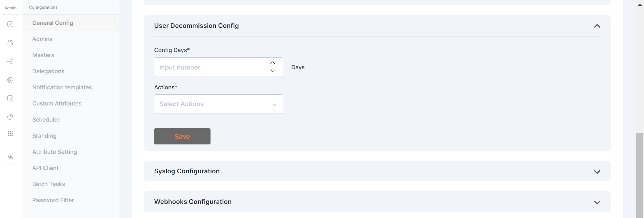Image resolution: width=644 pixels, height=218 pixels.
Task: Increase Config Days with up arrow
Action: [273, 63]
